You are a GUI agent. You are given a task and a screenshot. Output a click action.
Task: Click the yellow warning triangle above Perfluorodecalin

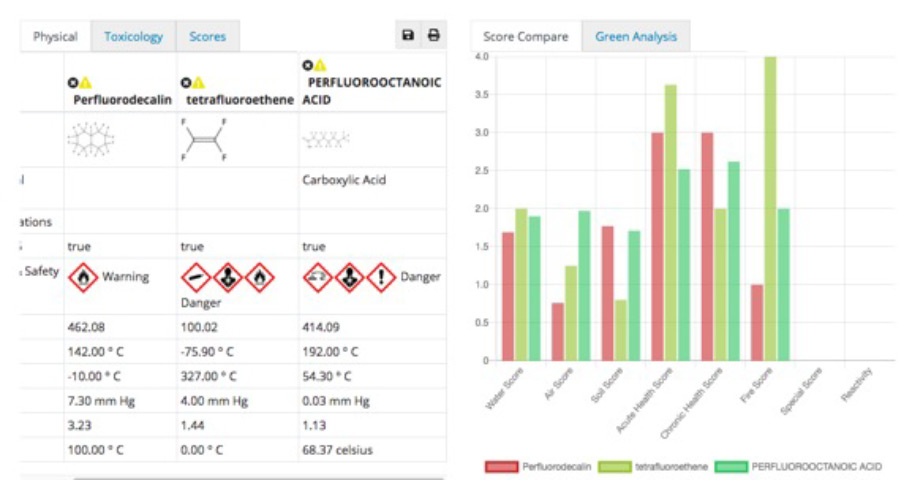[86, 82]
